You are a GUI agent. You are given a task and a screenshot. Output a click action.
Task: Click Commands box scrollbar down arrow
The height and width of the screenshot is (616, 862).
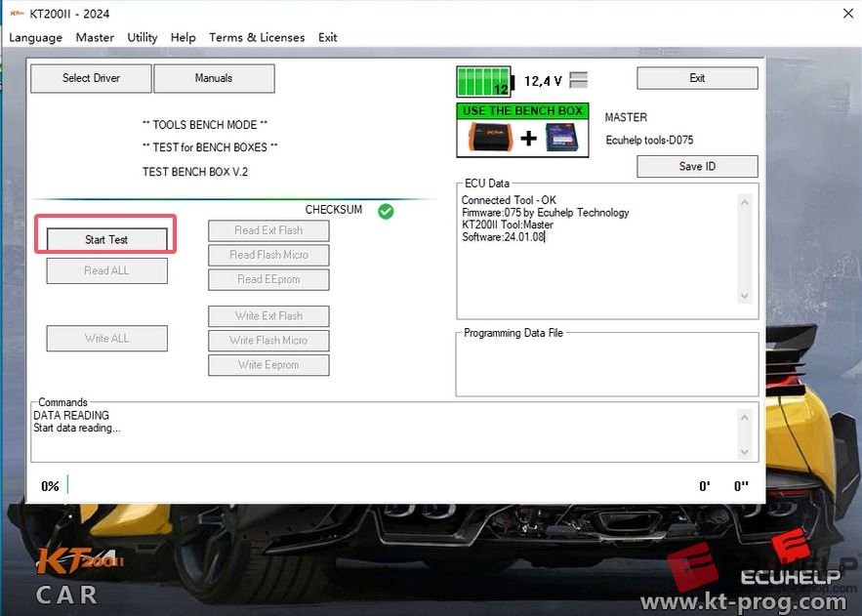[x=744, y=452]
